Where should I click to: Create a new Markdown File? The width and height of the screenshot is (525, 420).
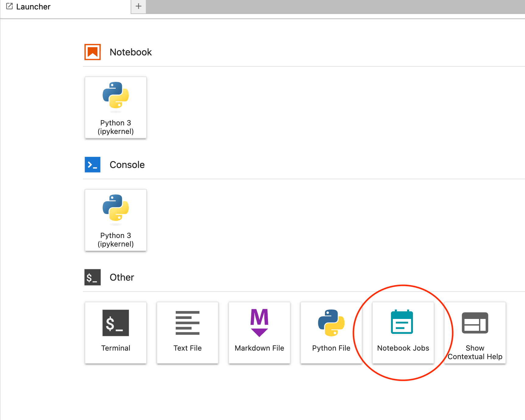pos(259,333)
